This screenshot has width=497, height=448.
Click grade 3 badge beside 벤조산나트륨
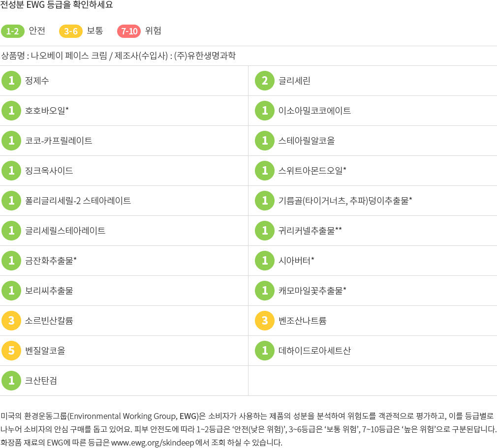click(x=265, y=321)
